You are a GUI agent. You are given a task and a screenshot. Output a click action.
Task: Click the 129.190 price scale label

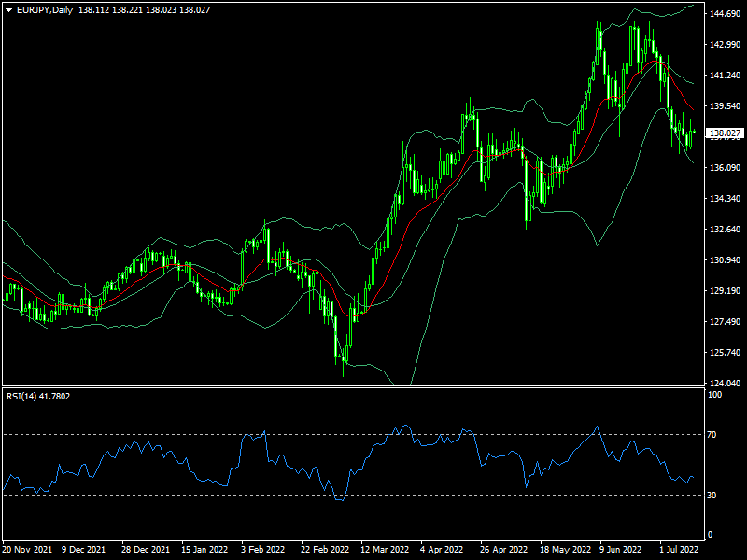[726, 290]
